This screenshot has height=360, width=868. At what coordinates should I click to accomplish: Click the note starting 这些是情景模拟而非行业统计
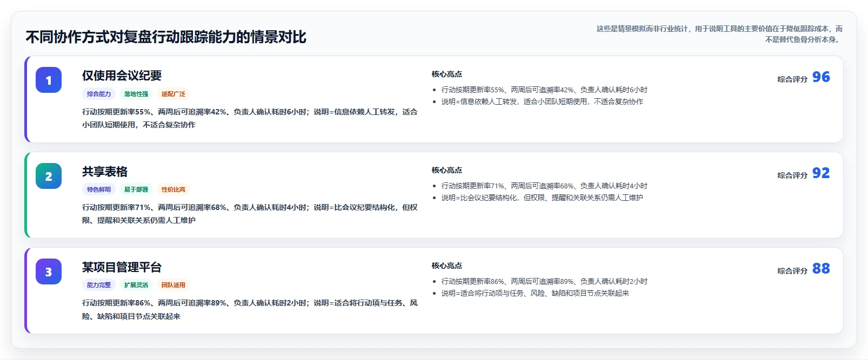[x=719, y=34]
